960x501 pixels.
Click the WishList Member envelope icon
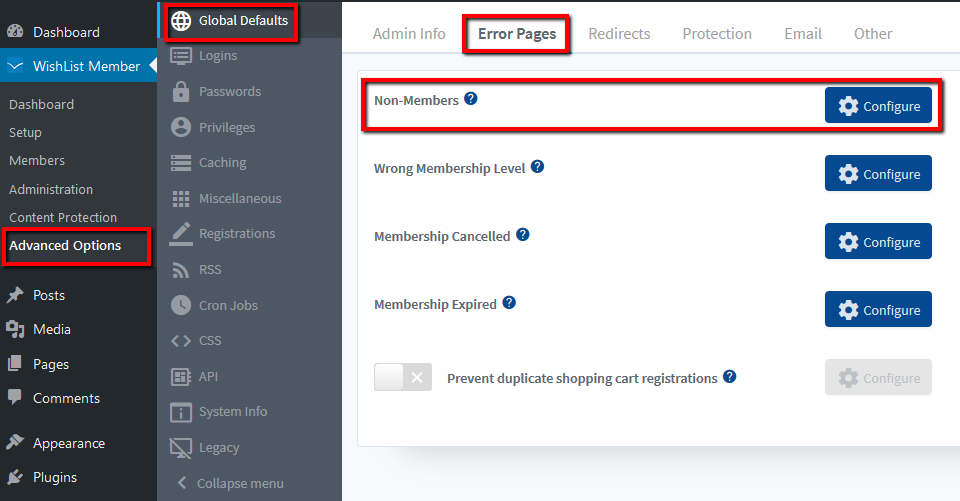coord(15,66)
